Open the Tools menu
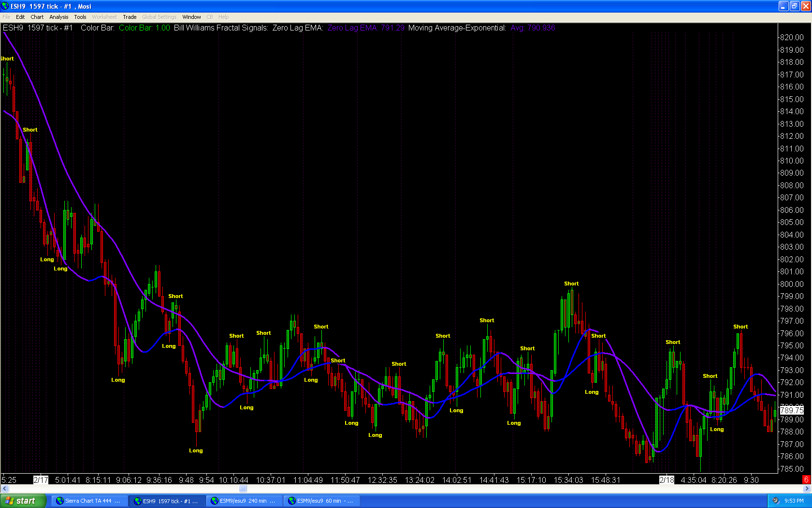812x508 pixels. coord(80,17)
